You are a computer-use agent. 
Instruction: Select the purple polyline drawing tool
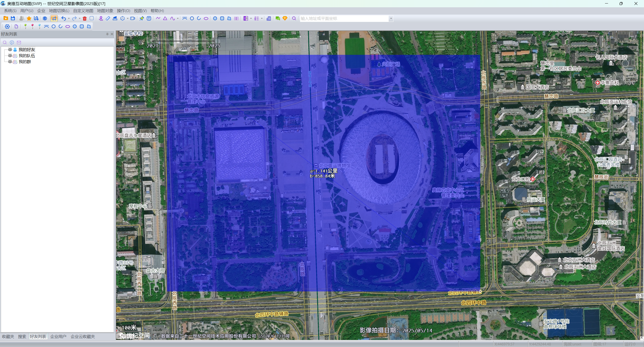click(158, 18)
